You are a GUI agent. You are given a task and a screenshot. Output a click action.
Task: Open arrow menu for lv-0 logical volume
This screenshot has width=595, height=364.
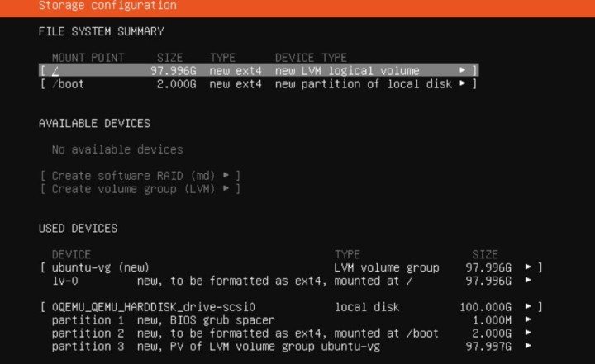[528, 280]
